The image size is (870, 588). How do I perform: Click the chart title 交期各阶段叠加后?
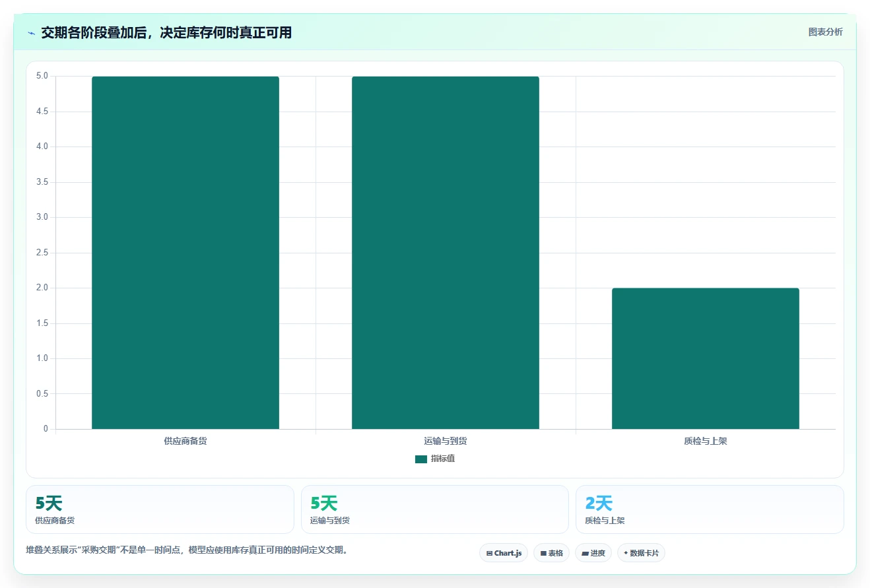click(x=166, y=33)
